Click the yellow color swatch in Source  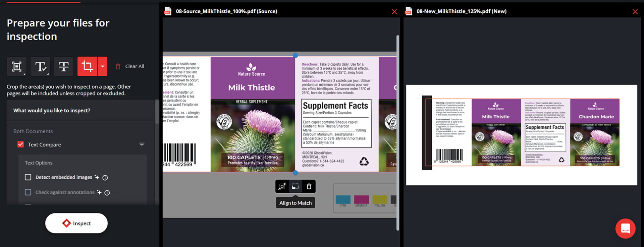[x=380, y=199]
